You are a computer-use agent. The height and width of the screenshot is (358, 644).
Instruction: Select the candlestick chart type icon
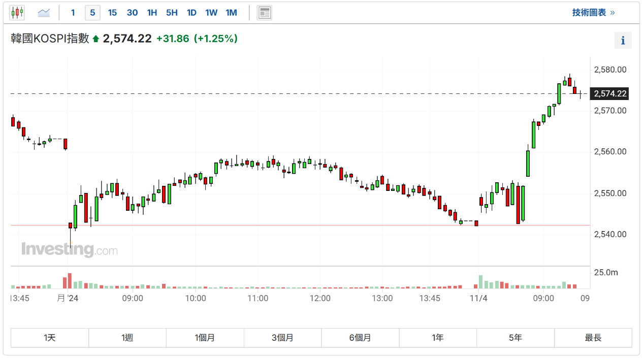coord(17,13)
